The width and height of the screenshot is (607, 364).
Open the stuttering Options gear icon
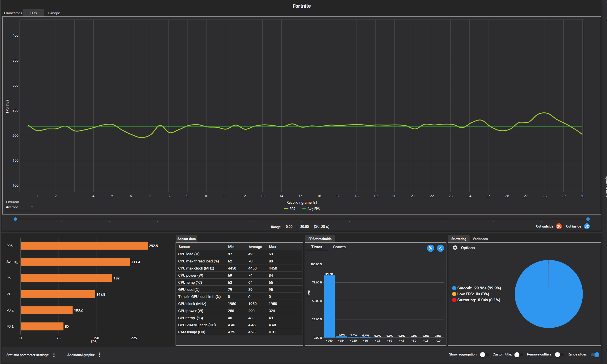455,248
